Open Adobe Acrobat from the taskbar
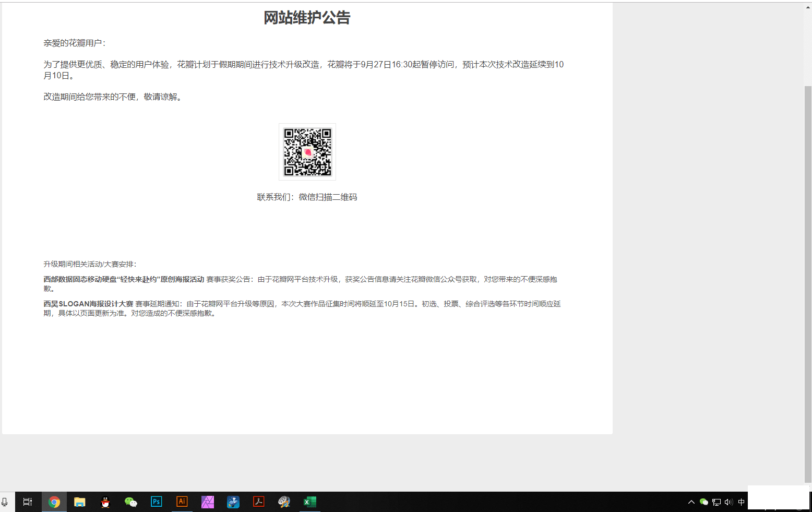 (259, 502)
